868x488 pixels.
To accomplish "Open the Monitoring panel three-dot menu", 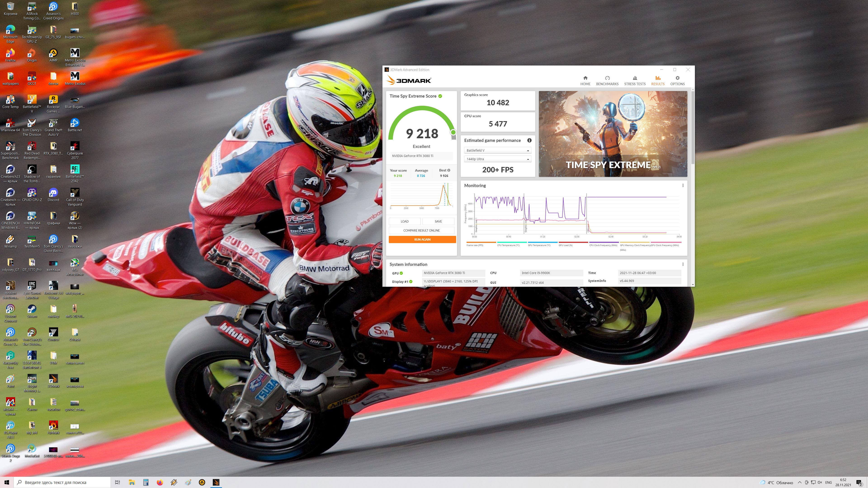I will pos(683,185).
